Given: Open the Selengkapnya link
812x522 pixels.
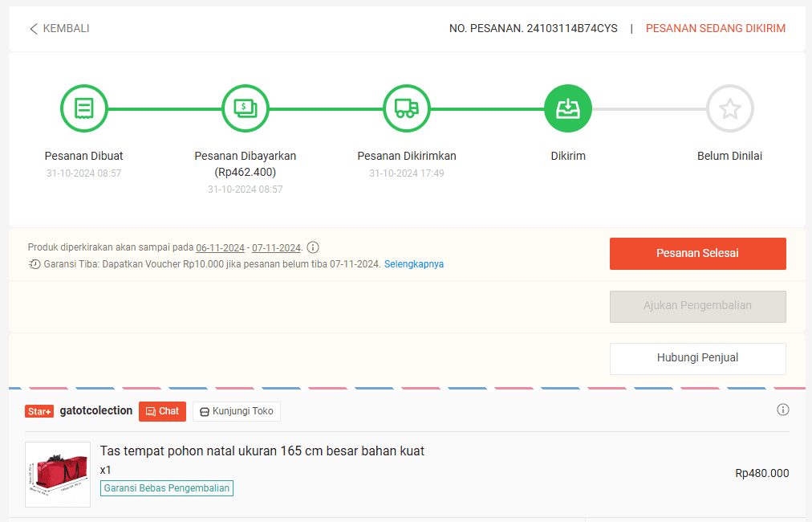Looking at the screenshot, I should pyautogui.click(x=413, y=264).
